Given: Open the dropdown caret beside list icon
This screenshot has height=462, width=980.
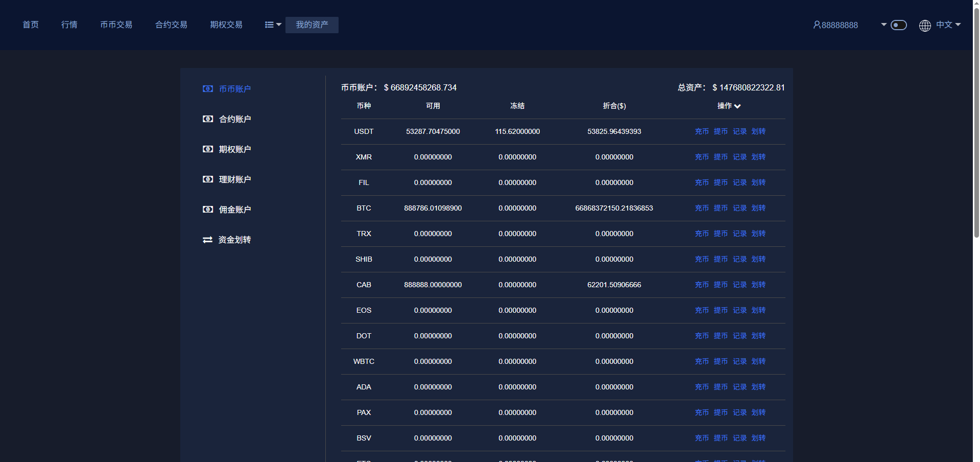Looking at the screenshot, I should click(279, 25).
